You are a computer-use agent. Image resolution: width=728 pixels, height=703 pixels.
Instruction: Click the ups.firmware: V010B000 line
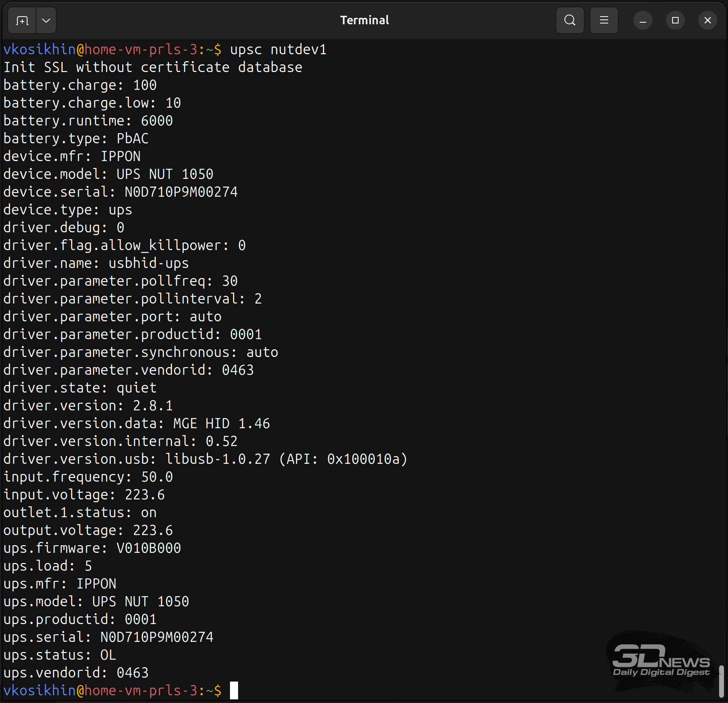click(x=92, y=548)
